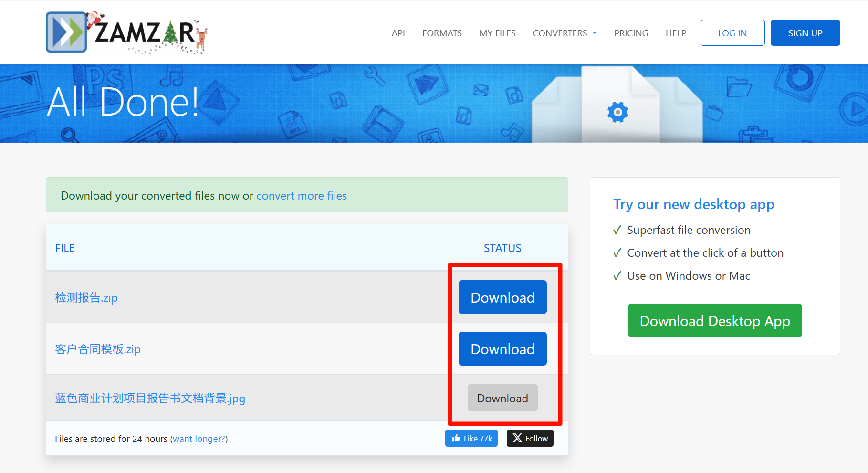Go to the FORMATS page

(x=442, y=33)
